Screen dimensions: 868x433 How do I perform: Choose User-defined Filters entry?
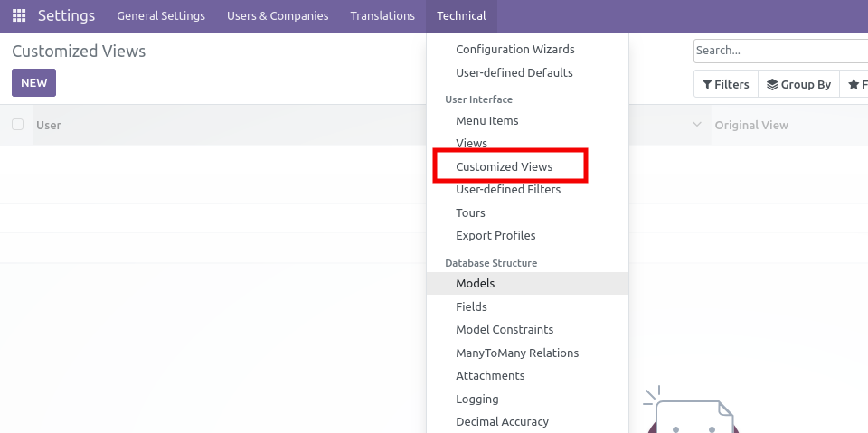[508, 190]
